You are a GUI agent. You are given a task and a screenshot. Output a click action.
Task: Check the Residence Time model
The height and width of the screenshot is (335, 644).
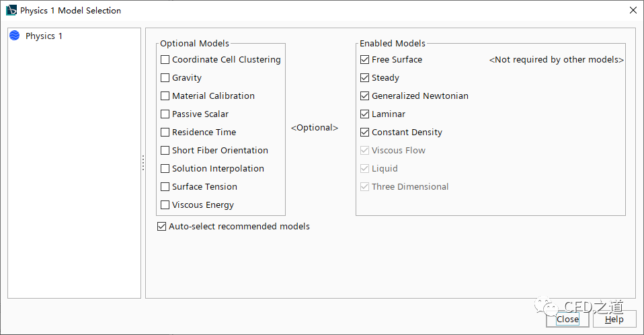(x=165, y=133)
